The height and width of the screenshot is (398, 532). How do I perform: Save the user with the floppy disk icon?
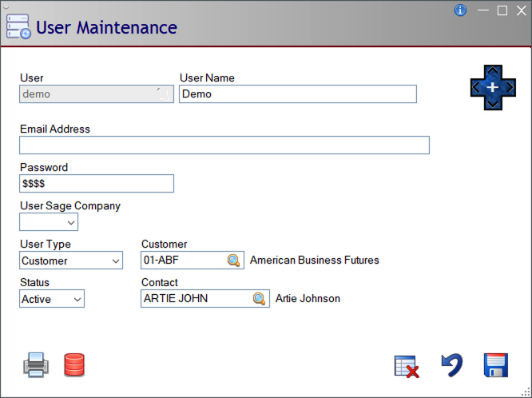(496, 365)
